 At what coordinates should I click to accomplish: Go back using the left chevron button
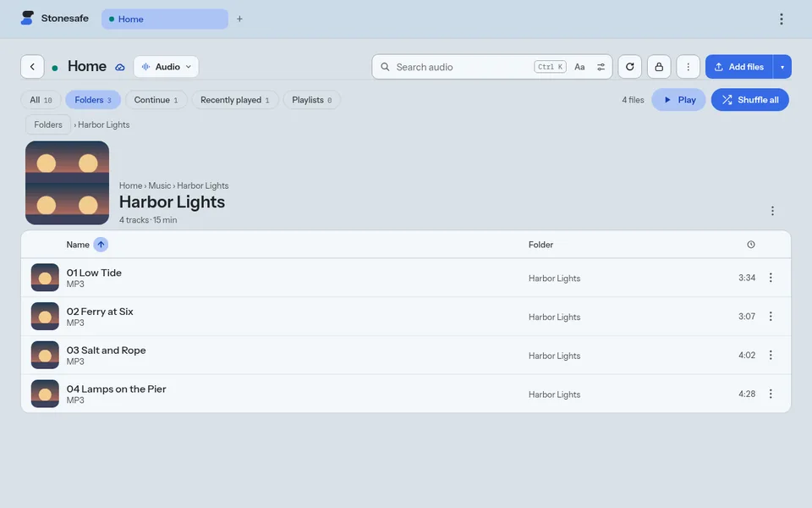pos(33,67)
